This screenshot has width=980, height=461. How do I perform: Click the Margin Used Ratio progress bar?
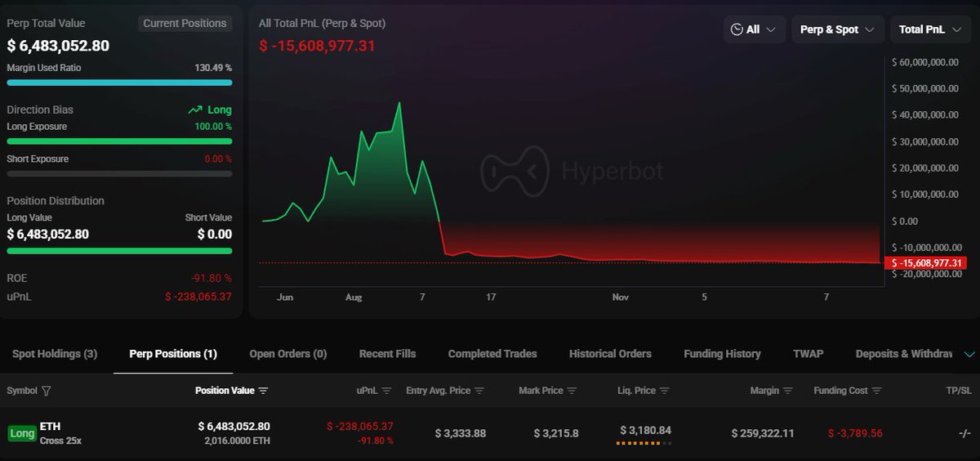click(119, 83)
